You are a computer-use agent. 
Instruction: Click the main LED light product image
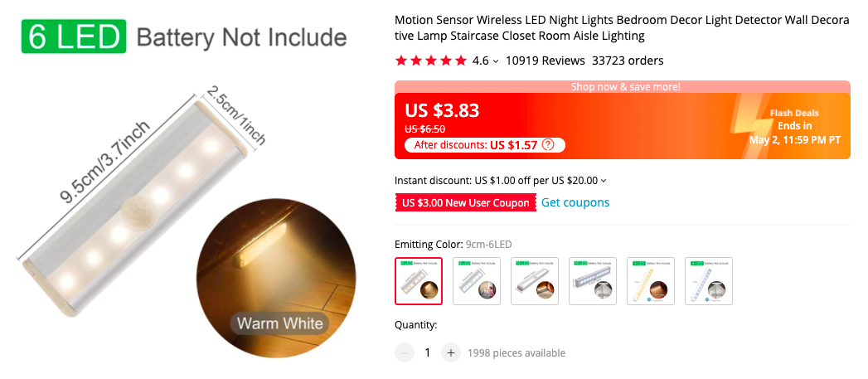click(133, 200)
